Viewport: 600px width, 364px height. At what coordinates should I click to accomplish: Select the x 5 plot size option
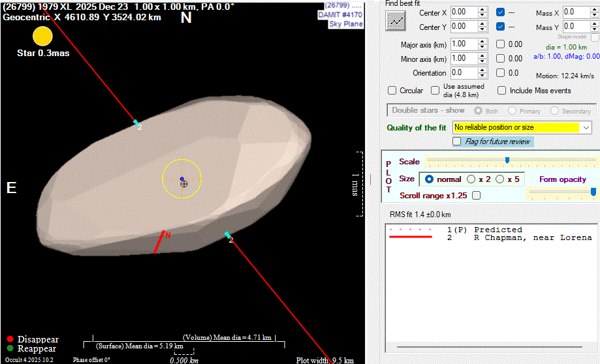click(x=500, y=179)
